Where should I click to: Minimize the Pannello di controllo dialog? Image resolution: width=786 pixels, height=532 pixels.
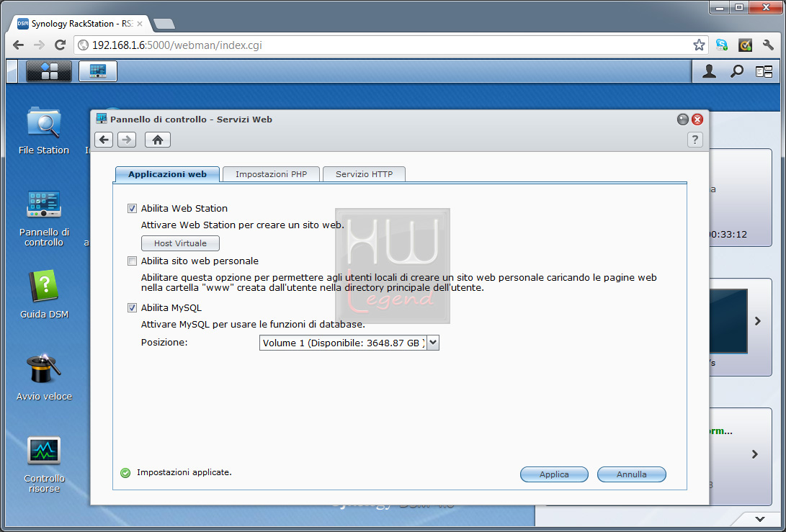[683, 120]
